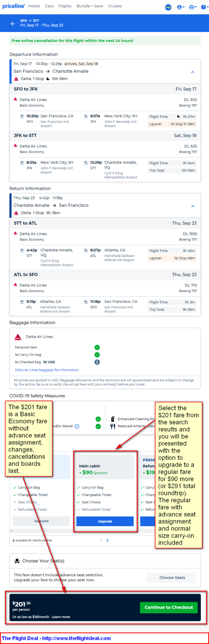Collapse the departure flight details chevron

[x=193, y=72]
